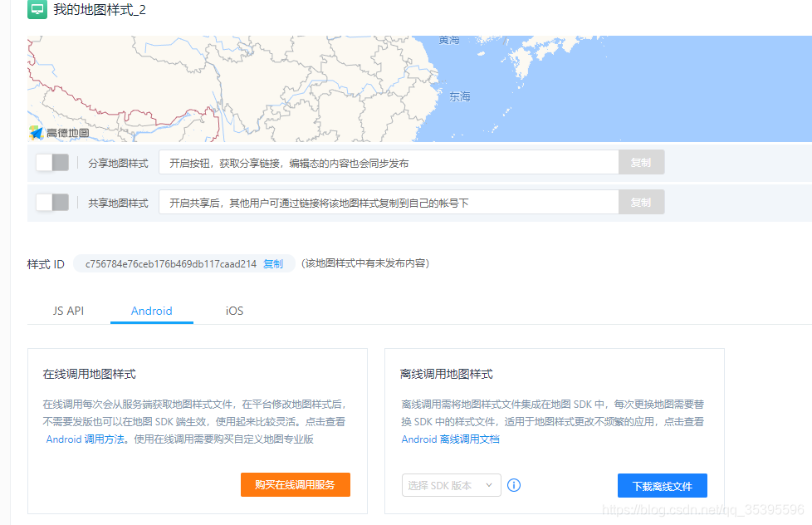Image resolution: width=812 pixels, height=525 pixels.
Task: Open the Android 调用方法 link
Action: click(85, 439)
